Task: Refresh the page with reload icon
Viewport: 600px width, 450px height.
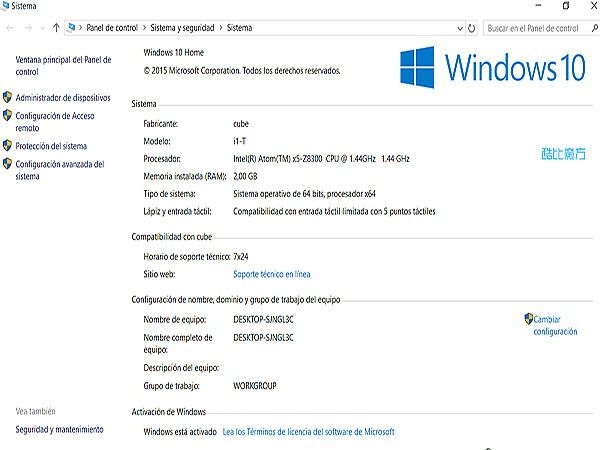Action: point(472,28)
